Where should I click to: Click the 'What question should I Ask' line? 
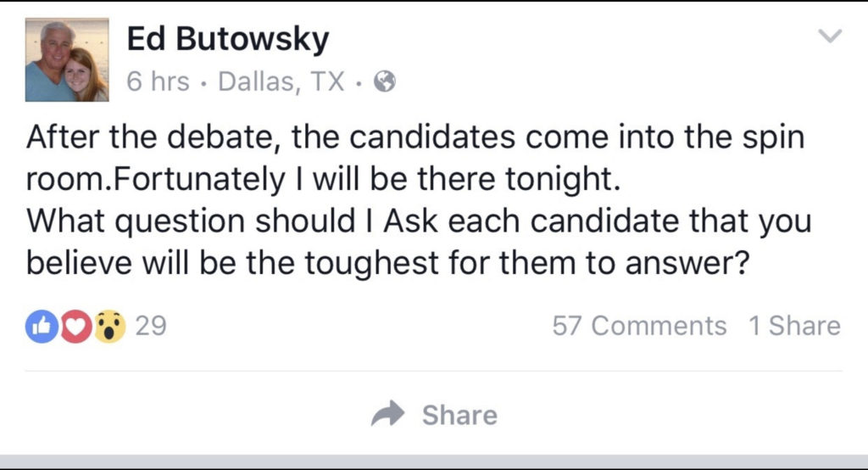coord(419,221)
